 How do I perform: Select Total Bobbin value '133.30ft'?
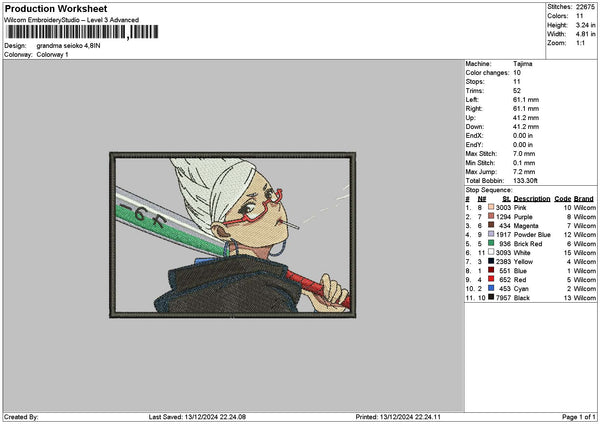pyautogui.click(x=525, y=181)
